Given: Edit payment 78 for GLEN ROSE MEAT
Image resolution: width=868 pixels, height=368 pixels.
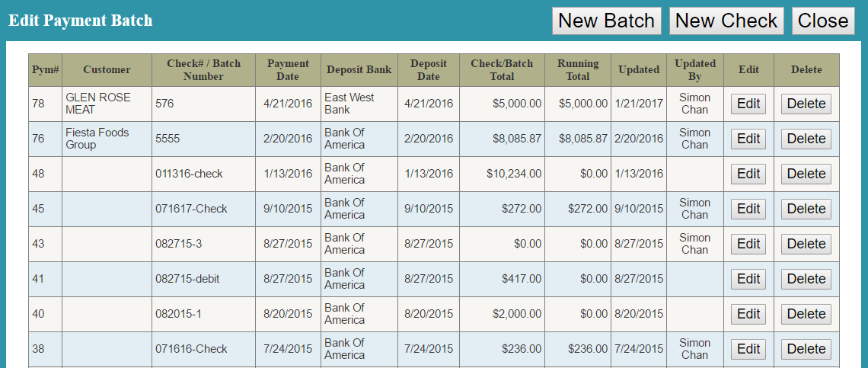Looking at the screenshot, I should click(x=748, y=104).
